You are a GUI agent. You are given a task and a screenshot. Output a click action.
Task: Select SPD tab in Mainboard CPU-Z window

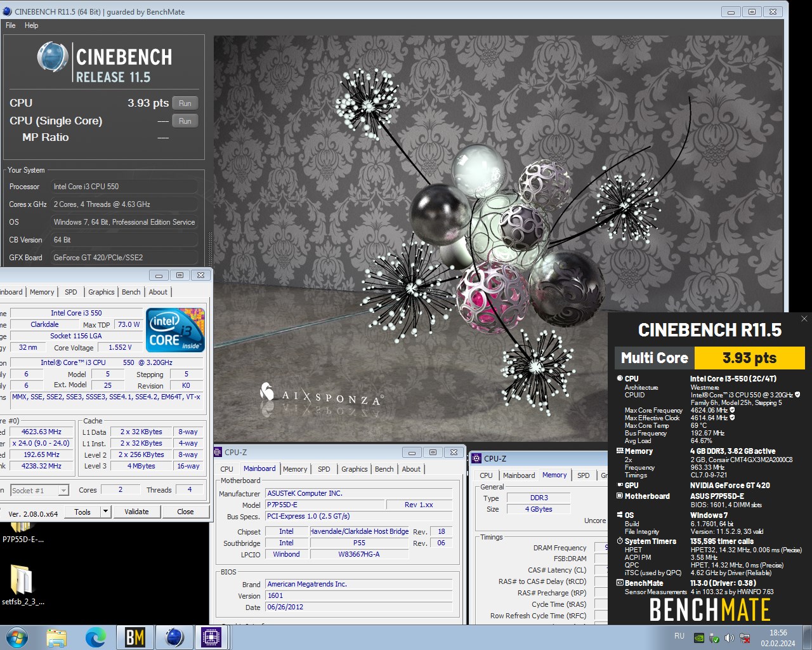pyautogui.click(x=324, y=469)
